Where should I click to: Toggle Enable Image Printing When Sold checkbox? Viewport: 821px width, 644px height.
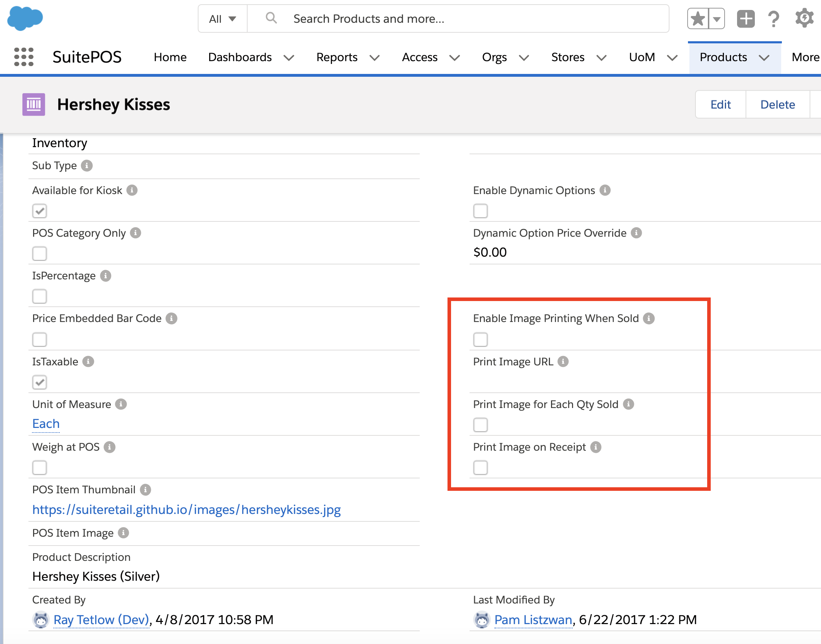pyautogui.click(x=480, y=339)
